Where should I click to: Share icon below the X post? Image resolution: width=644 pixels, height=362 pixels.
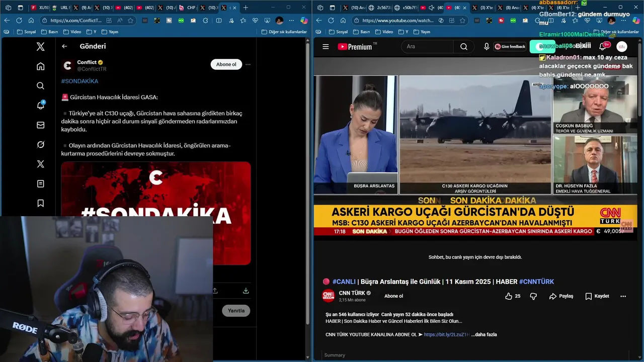pos(215,291)
